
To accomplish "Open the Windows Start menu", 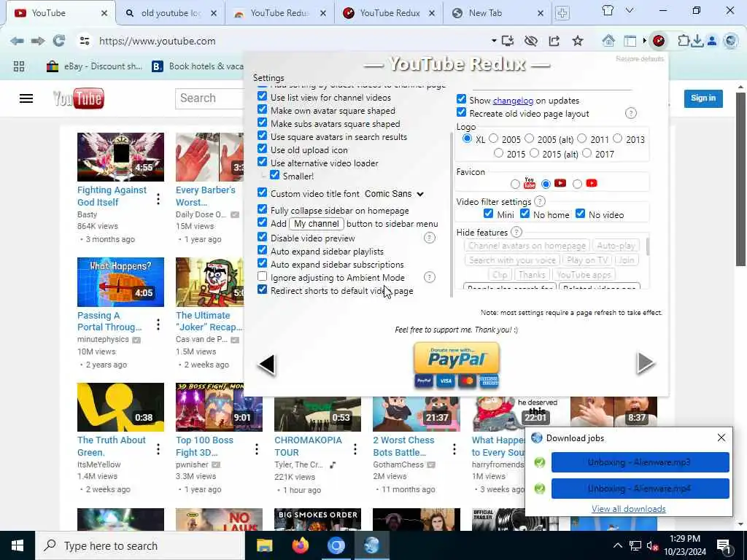I will (18, 545).
